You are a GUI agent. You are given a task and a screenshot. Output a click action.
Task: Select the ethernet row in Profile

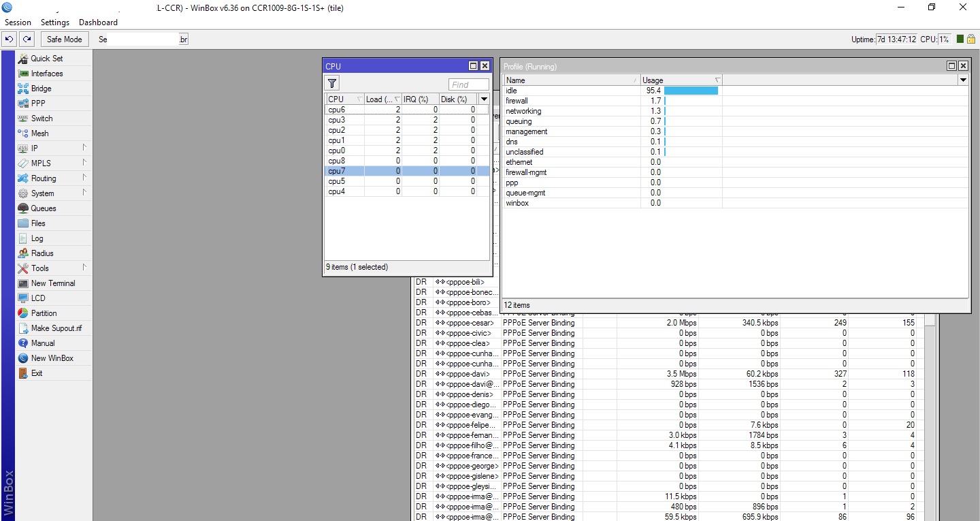(735, 162)
